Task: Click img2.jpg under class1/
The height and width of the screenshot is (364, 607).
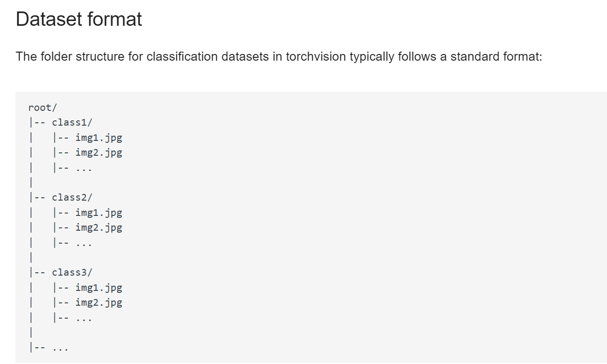Action: click(99, 152)
